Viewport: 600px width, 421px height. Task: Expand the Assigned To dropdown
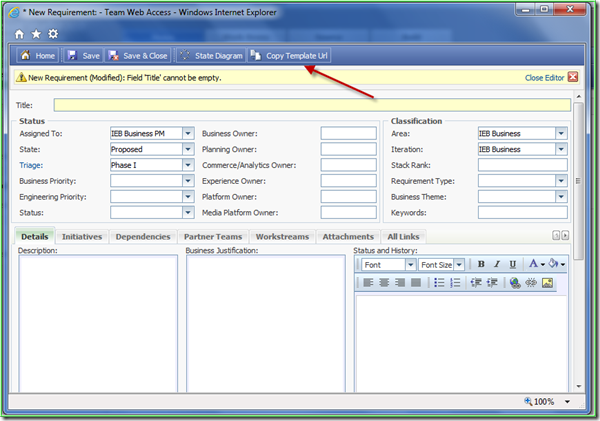click(188, 134)
